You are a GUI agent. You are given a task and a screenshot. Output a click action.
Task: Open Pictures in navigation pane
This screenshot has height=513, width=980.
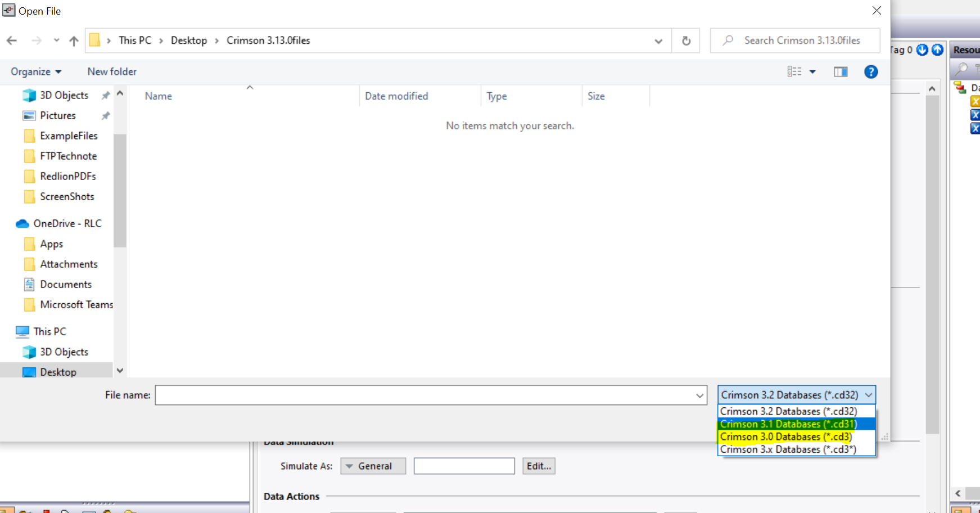tap(57, 115)
